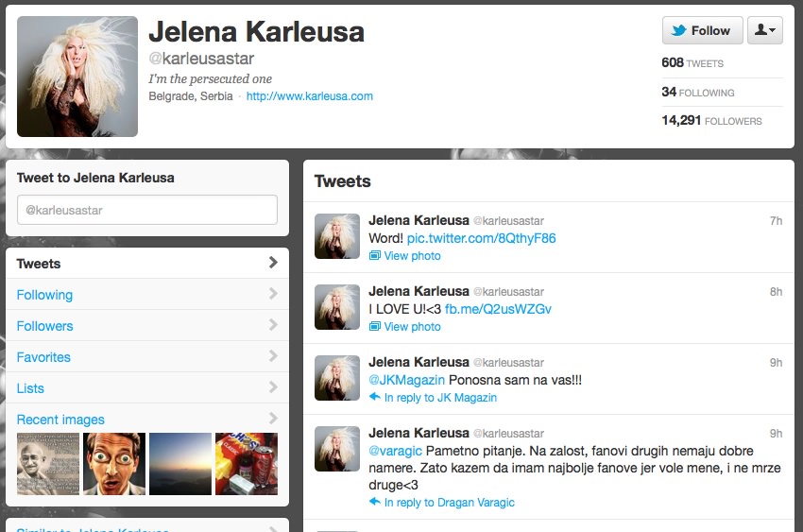The width and height of the screenshot is (803, 532).
Task: Visit the www.karleusa.com website link
Action: 310,96
